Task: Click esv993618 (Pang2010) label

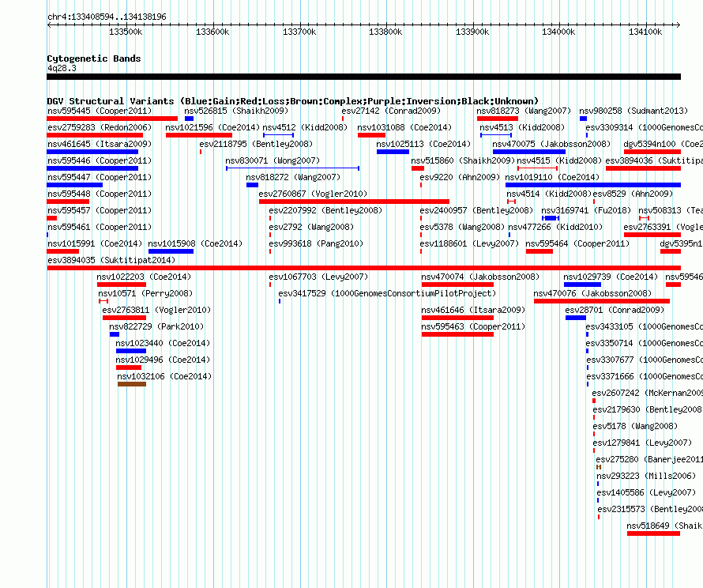Action: tap(316, 243)
